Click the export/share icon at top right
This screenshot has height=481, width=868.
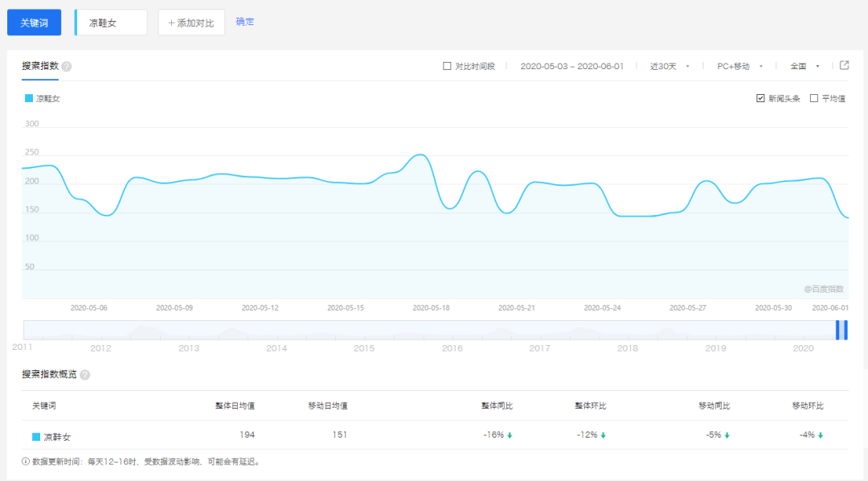(x=844, y=65)
